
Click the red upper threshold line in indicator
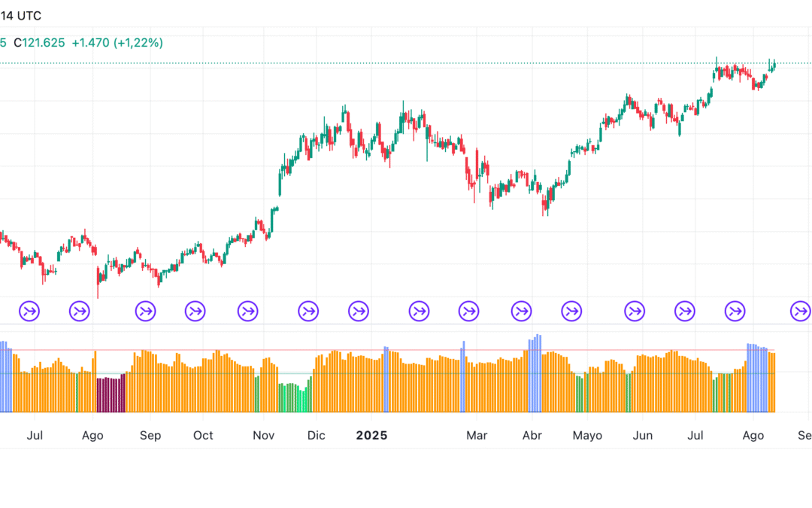(x=421, y=350)
